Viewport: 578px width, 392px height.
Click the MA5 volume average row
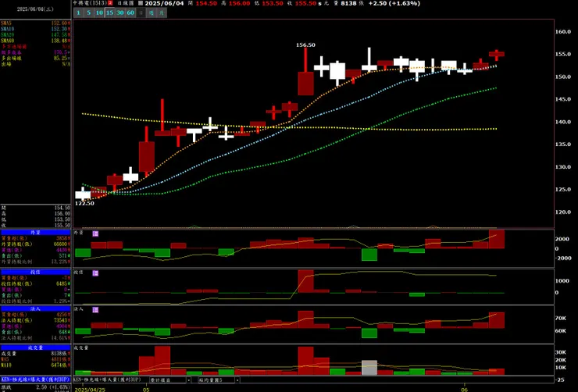[x=35, y=359]
